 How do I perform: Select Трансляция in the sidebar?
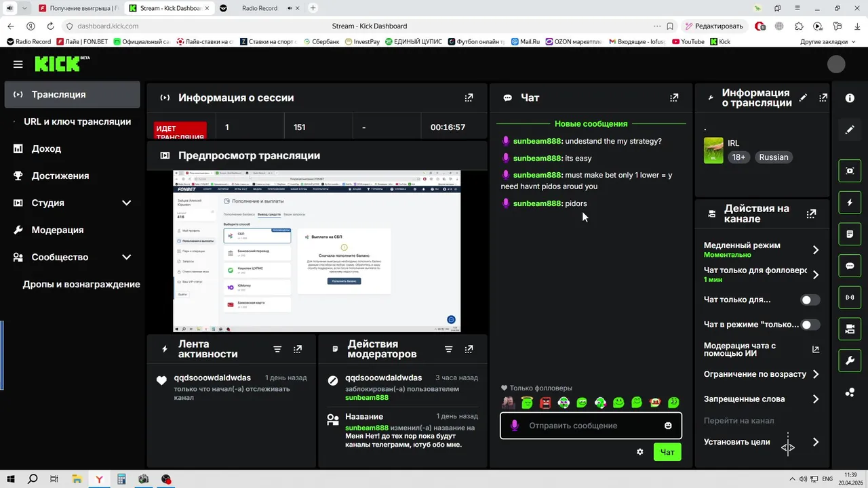coord(73,94)
